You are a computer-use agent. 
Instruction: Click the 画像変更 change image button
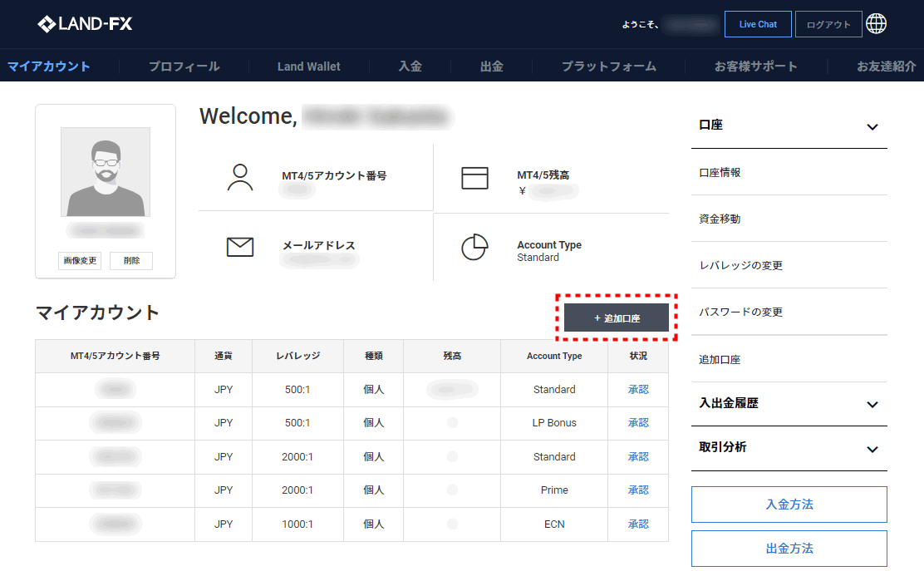click(80, 260)
